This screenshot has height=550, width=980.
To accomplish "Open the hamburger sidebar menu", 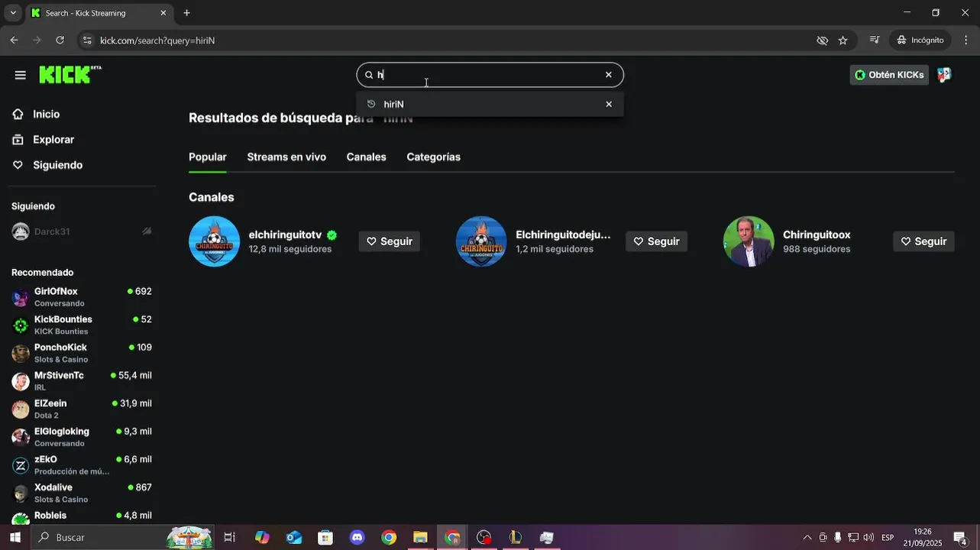I will (x=20, y=75).
